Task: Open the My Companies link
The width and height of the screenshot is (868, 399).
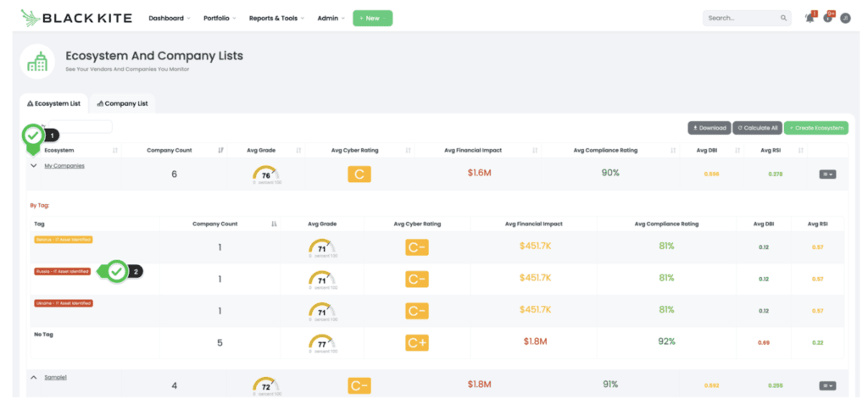Action: coord(64,166)
